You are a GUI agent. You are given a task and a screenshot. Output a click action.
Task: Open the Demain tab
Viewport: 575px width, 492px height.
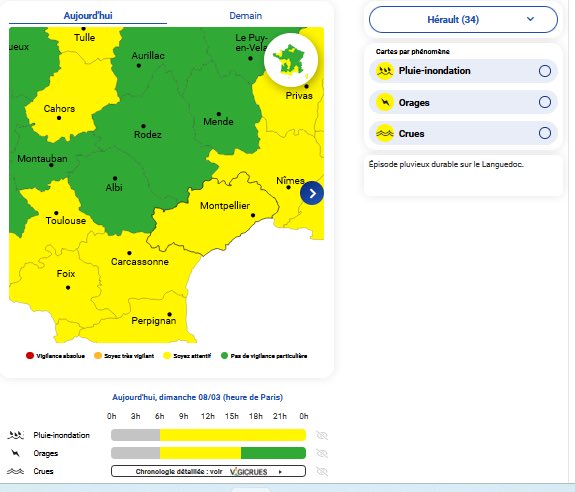245,16
